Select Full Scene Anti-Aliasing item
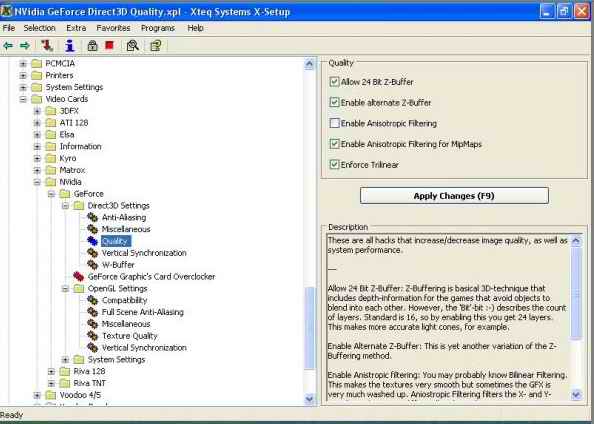Image resolution: width=594 pixels, height=424 pixels. (142, 312)
